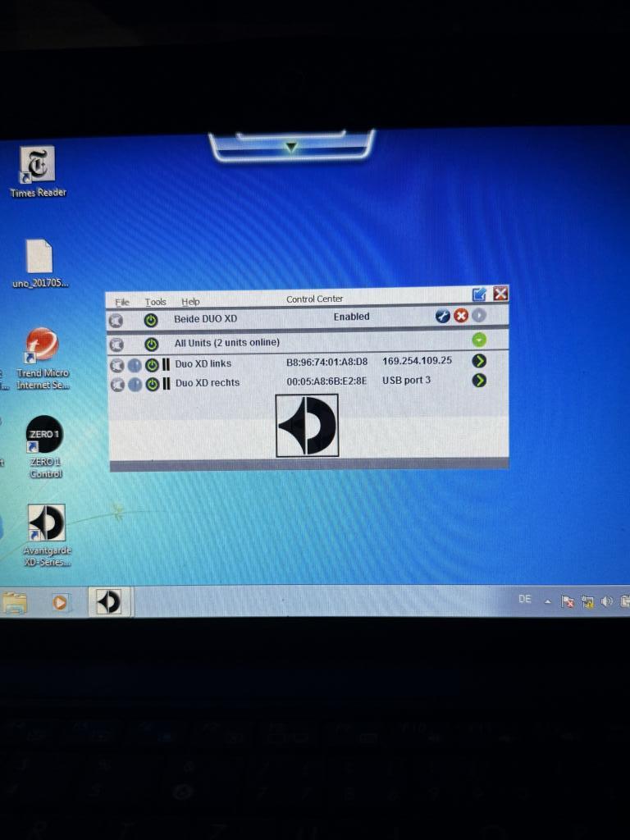Click the volume icon in system tray

[607, 601]
